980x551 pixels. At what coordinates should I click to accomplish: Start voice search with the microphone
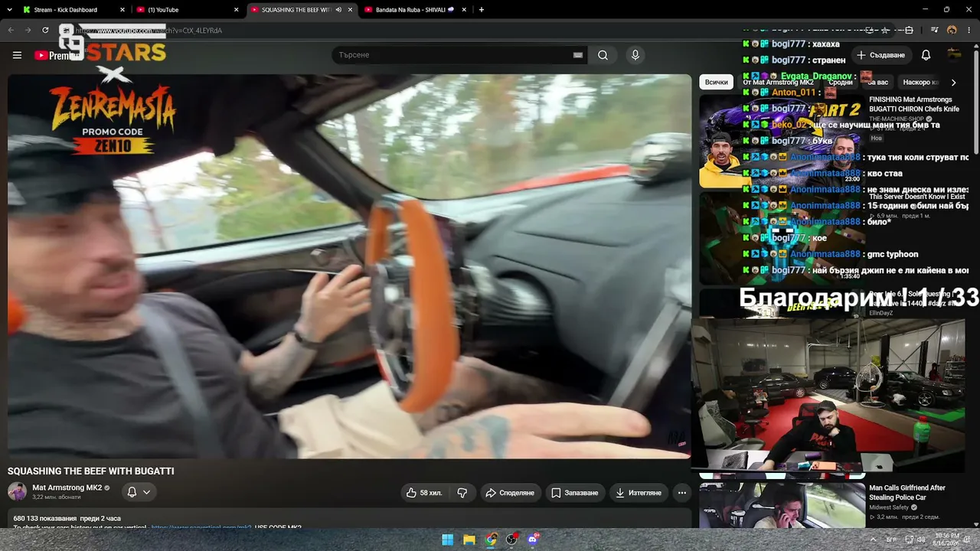635,55
